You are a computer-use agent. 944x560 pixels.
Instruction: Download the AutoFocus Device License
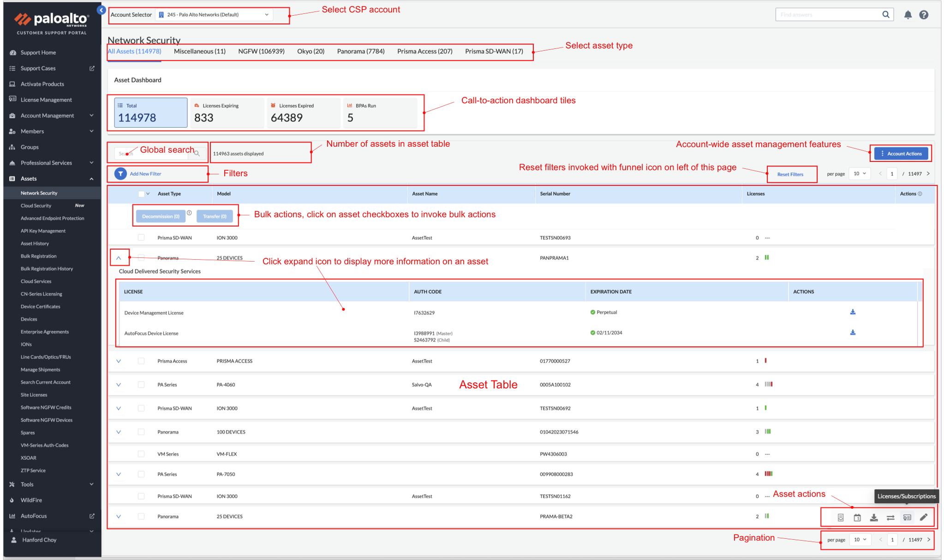pyautogui.click(x=853, y=332)
